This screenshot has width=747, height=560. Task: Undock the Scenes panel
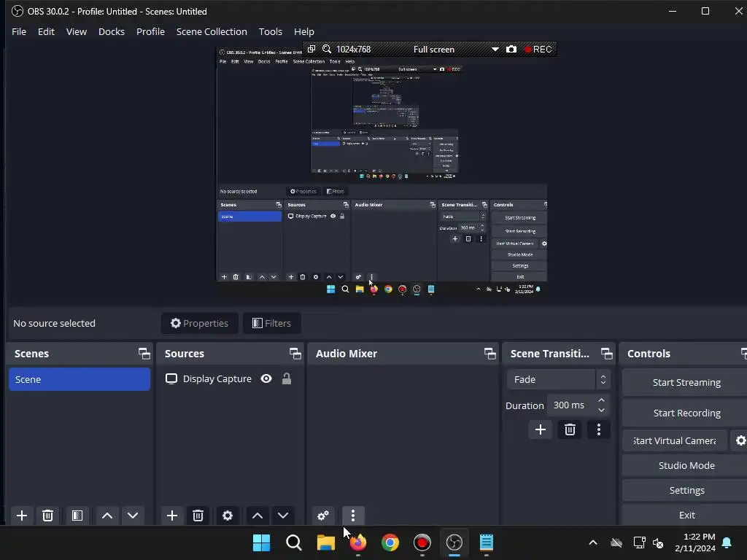144,354
